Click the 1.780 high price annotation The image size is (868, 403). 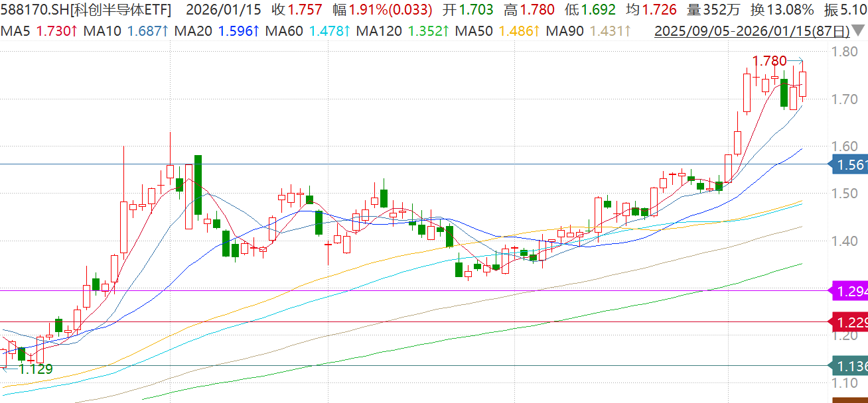pos(770,61)
